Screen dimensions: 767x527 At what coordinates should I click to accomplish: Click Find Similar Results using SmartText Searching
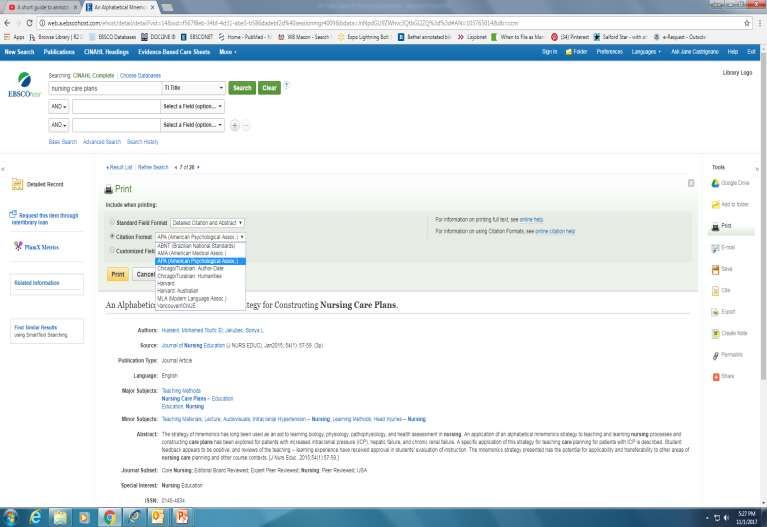click(x=42, y=331)
